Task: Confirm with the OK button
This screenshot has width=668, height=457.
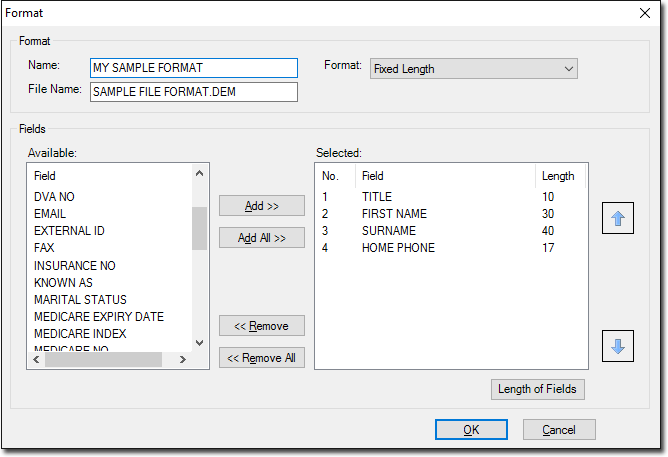Action: (x=471, y=429)
